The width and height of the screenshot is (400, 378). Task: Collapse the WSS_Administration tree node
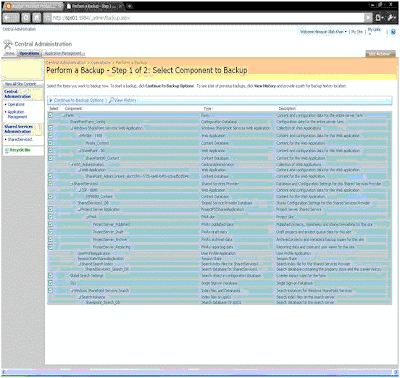click(72, 165)
